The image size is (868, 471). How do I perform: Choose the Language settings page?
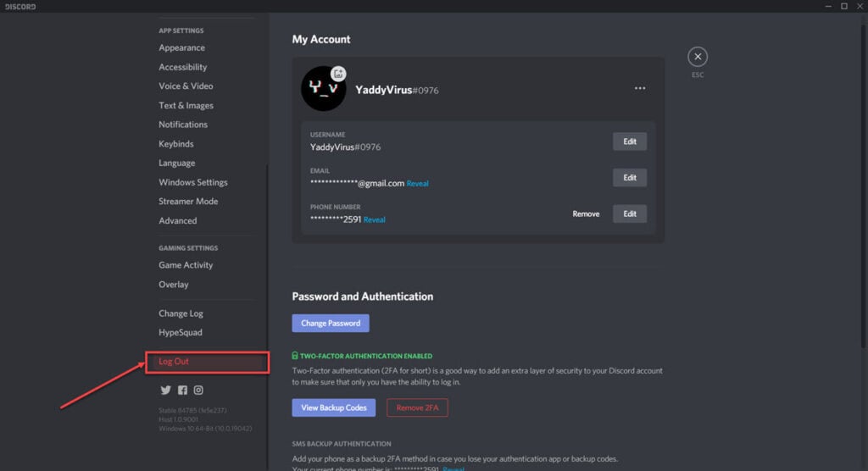click(176, 163)
